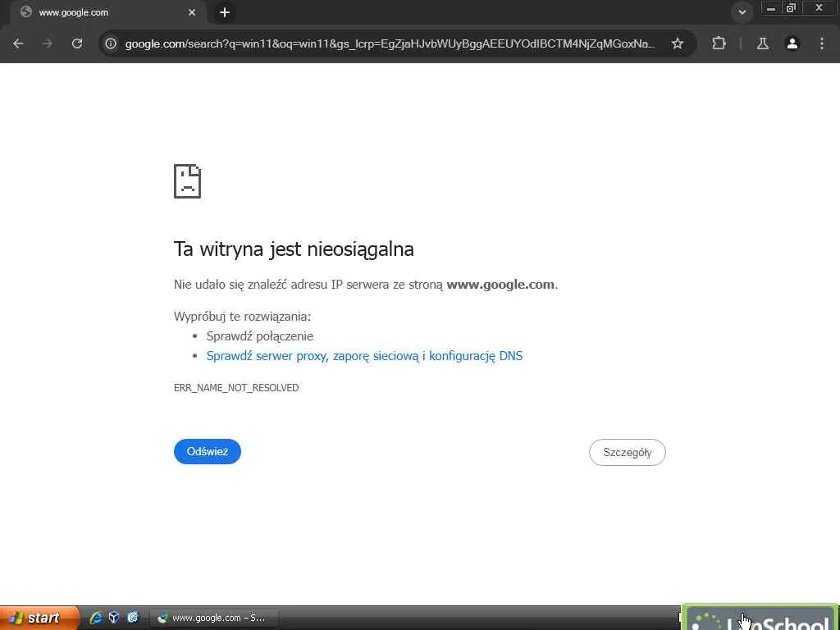Switch to www.google.com taskbar window button
The height and width of the screenshot is (630, 840).
tap(213, 618)
